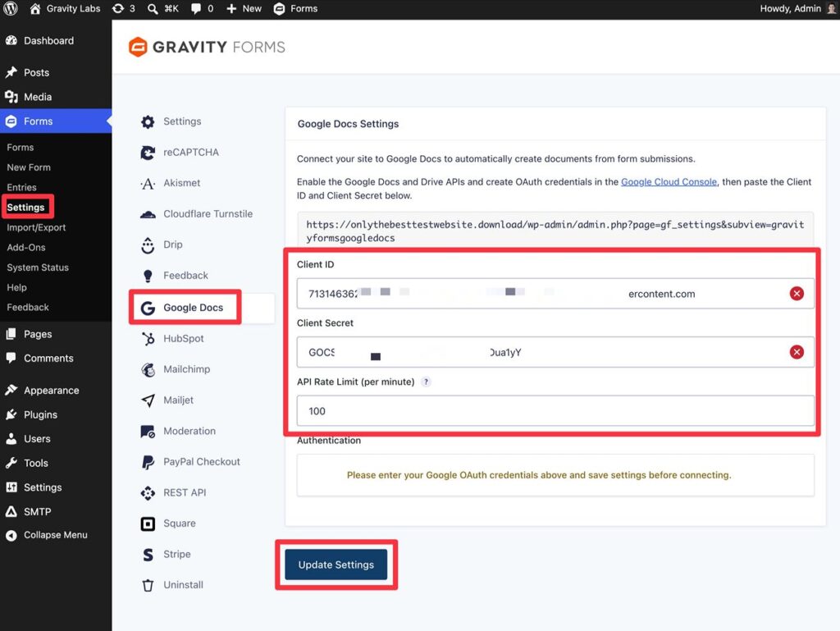Screen dimensions: 840x631
Task: Open Mailjet settings icon
Action: point(148,400)
